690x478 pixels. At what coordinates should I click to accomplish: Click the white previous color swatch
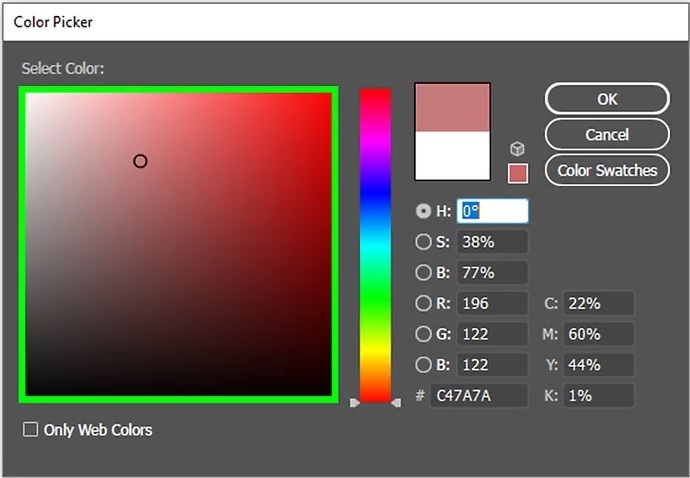tap(452, 155)
